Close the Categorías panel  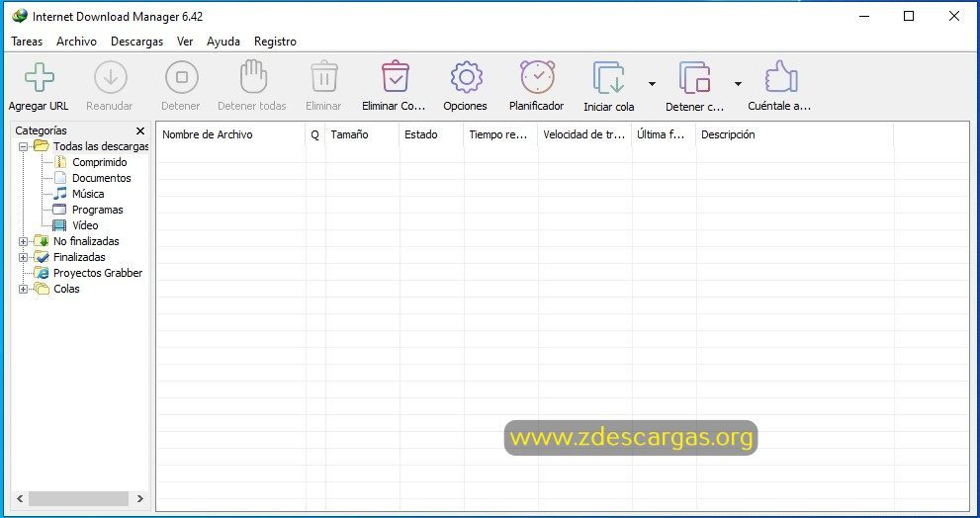[x=140, y=130]
